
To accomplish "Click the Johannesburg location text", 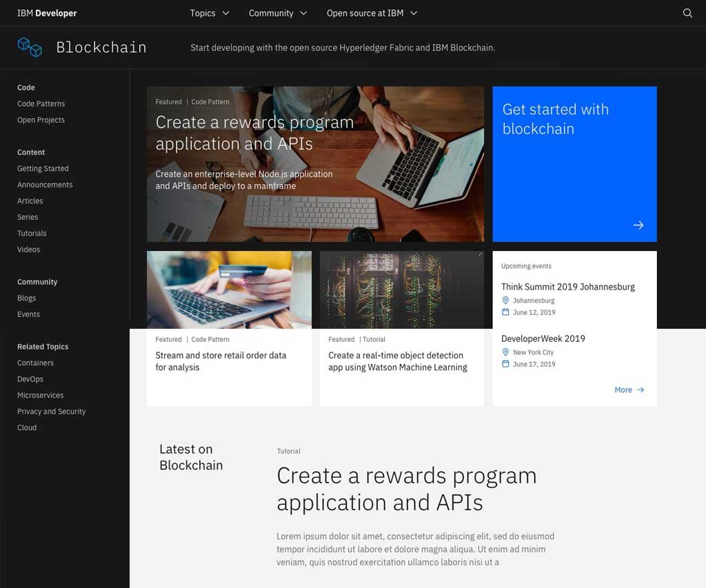I will (534, 301).
